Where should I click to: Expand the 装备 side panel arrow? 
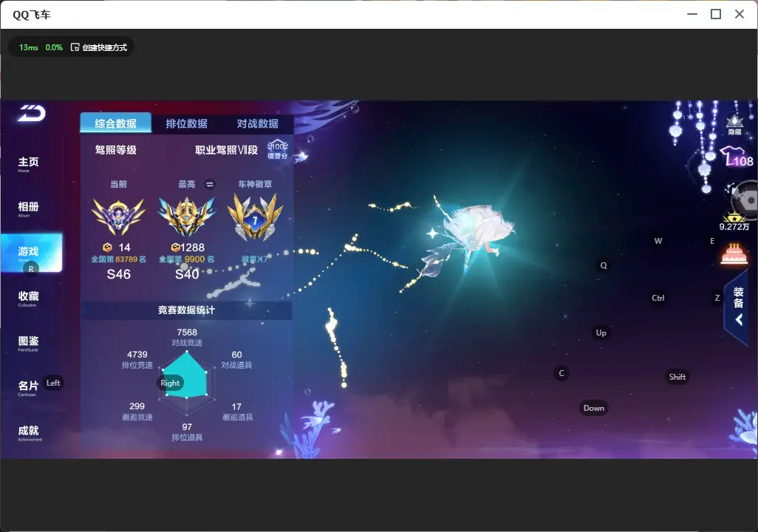pos(739,319)
